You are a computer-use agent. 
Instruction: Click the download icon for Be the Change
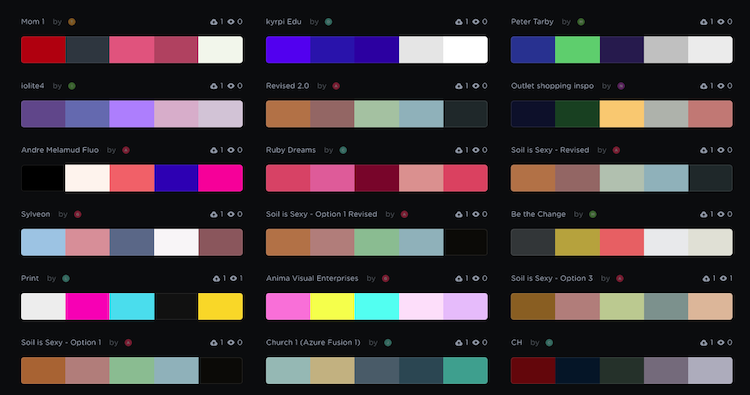coord(704,214)
